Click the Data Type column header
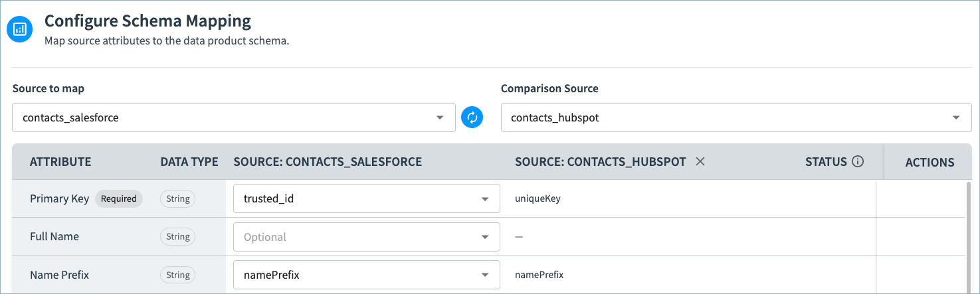 coord(189,162)
